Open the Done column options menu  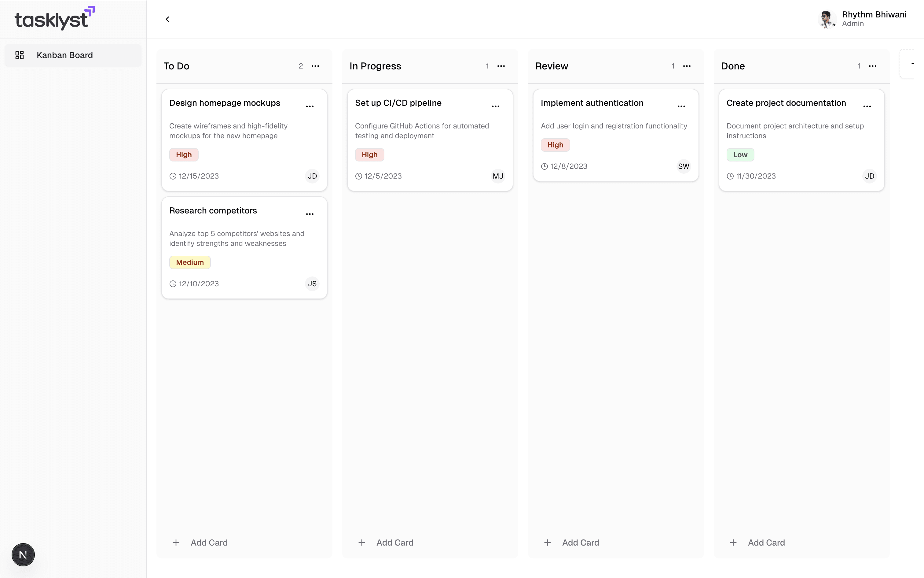(x=872, y=66)
